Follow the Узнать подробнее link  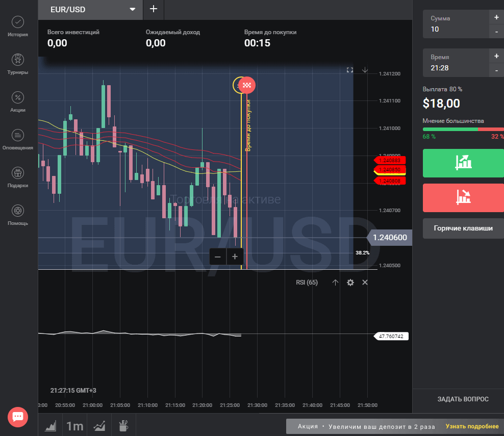pos(472,426)
